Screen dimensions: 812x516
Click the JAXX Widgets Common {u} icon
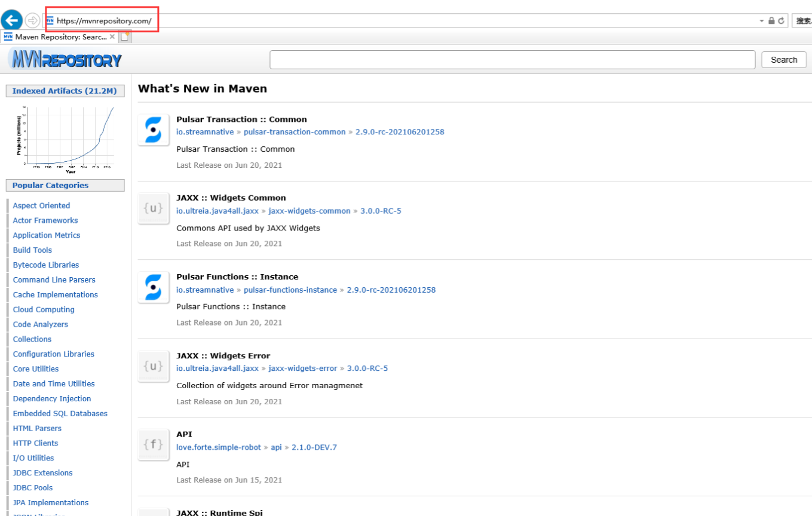pyautogui.click(x=154, y=208)
